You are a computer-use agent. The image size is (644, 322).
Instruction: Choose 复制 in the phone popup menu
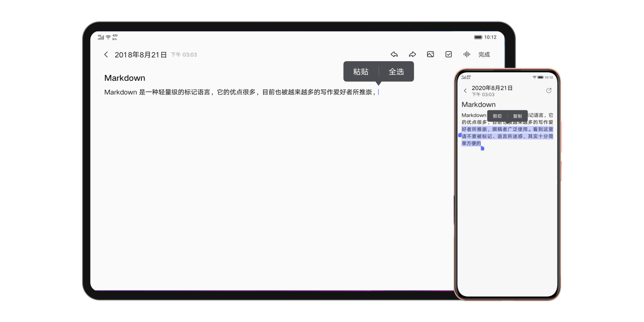(x=517, y=116)
